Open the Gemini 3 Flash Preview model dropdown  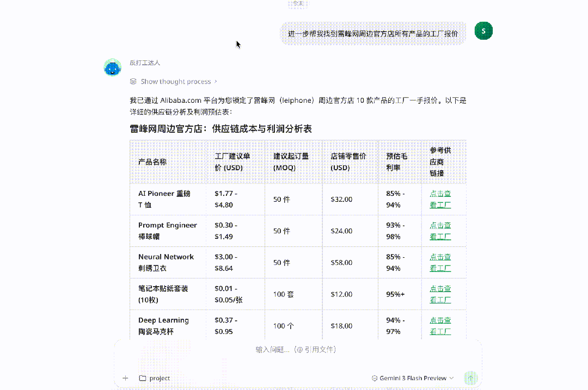point(413,378)
